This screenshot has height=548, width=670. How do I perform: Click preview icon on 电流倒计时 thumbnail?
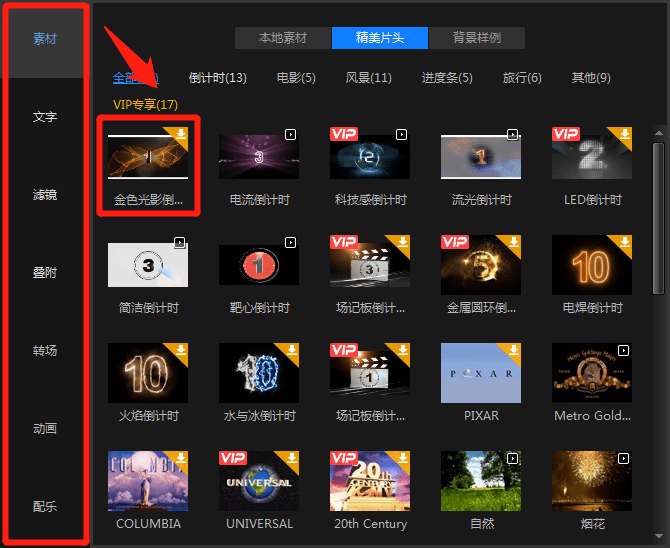[291, 133]
